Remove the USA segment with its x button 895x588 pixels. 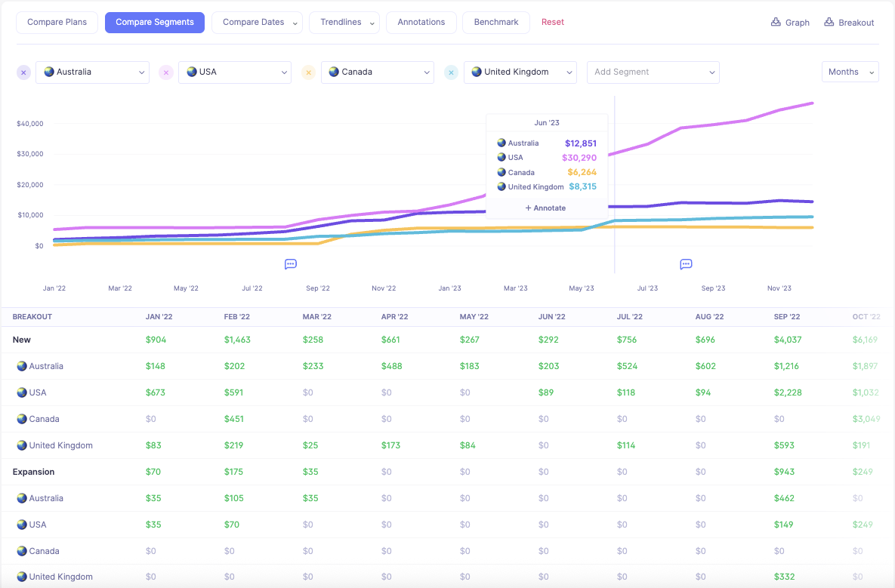pos(166,72)
